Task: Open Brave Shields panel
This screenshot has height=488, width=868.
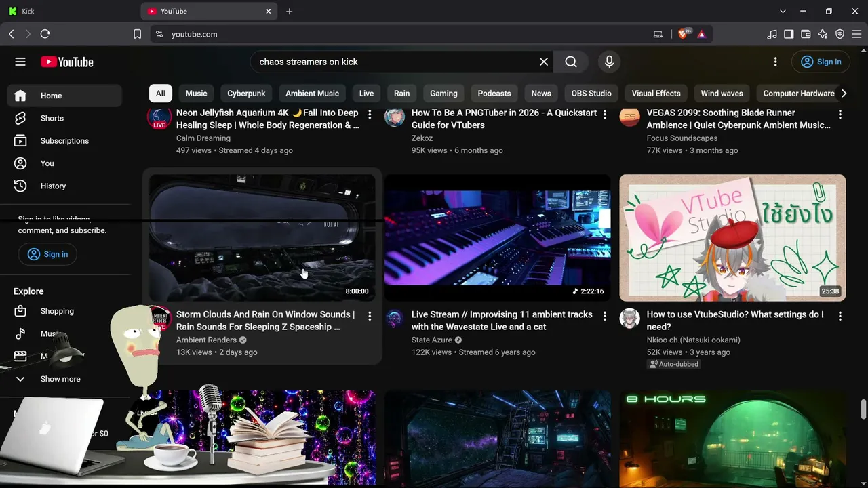Action: tap(683, 34)
